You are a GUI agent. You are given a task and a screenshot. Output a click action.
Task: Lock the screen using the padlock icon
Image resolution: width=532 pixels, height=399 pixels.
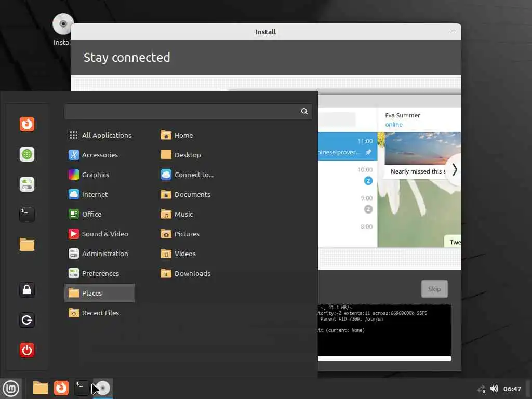tap(27, 290)
